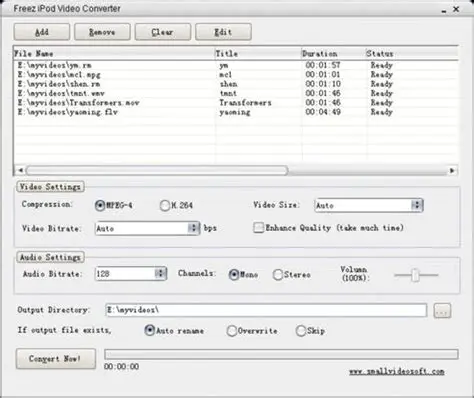Click the file list left scroll arrow
The image size is (474, 398).
click(x=21, y=170)
